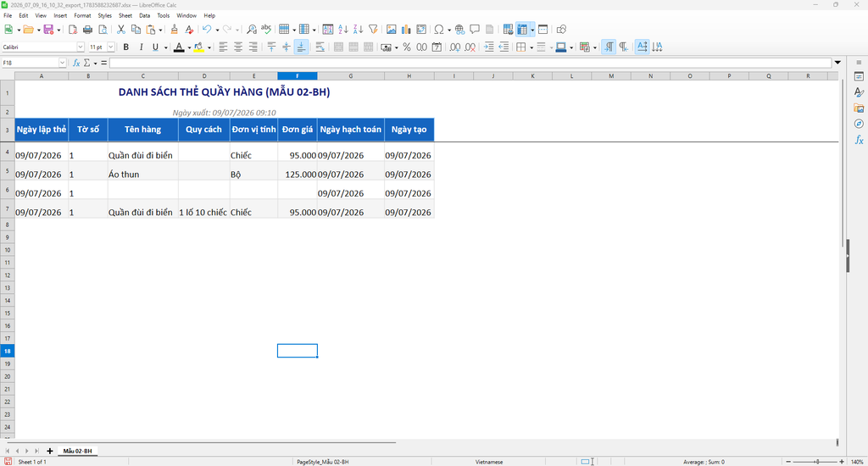
Task: Open the File menu
Action: (x=8, y=15)
